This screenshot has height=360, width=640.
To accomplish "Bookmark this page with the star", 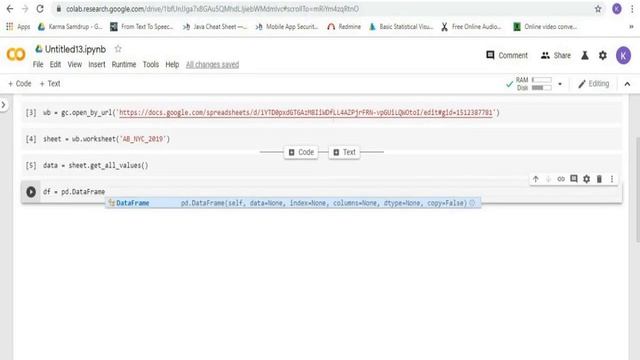I will 598,9.
